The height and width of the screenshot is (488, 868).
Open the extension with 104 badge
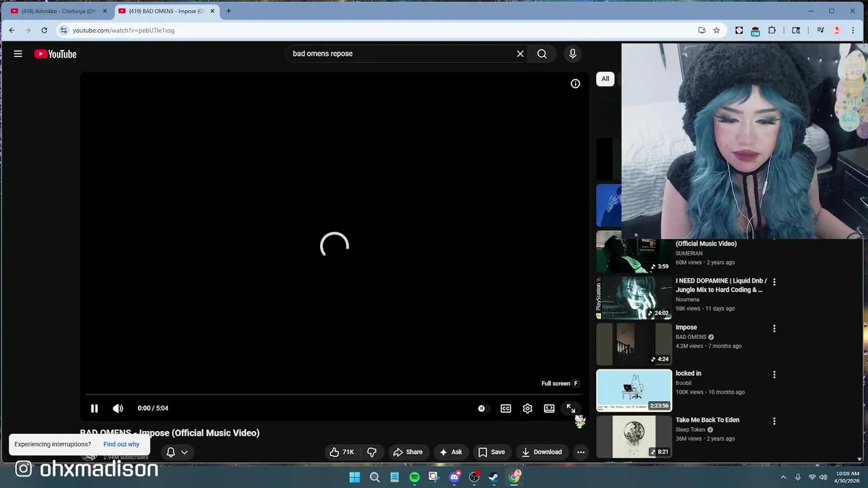755,31
